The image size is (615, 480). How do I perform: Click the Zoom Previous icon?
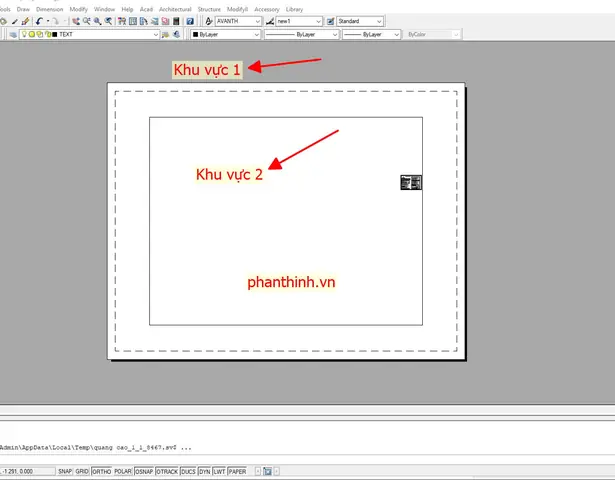coord(108,21)
